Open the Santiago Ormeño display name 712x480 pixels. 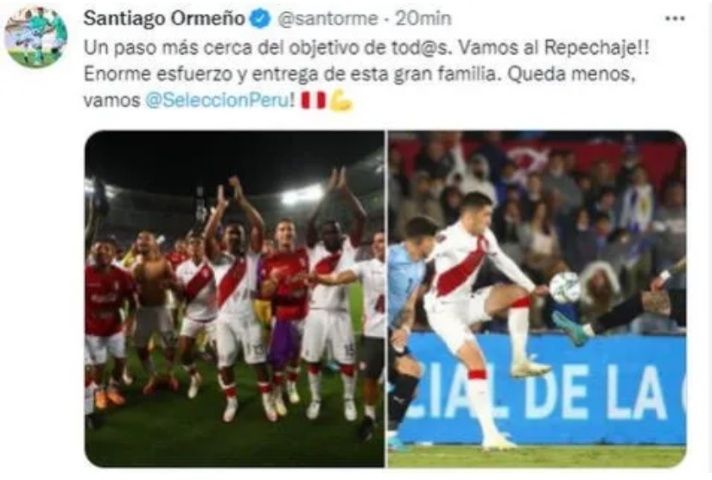point(164,19)
